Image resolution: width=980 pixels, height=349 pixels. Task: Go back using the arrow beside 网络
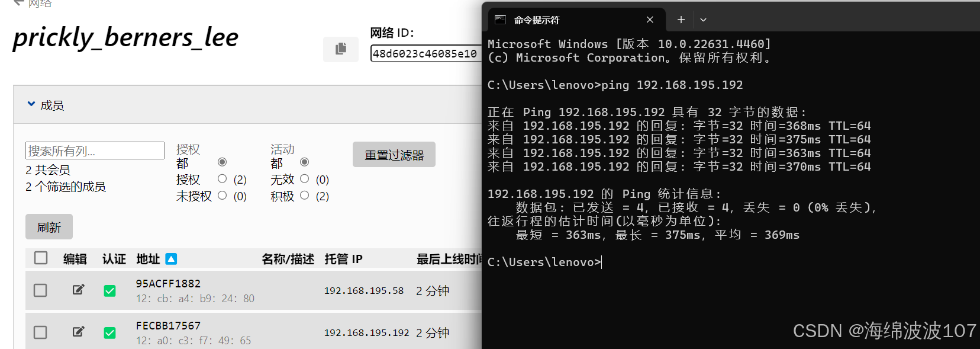pyautogui.click(x=18, y=3)
